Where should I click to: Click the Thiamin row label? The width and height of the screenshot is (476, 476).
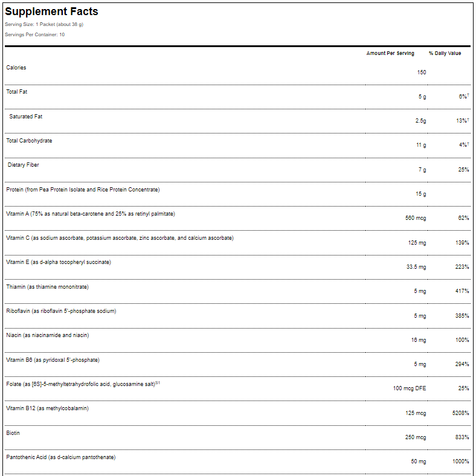(47, 287)
